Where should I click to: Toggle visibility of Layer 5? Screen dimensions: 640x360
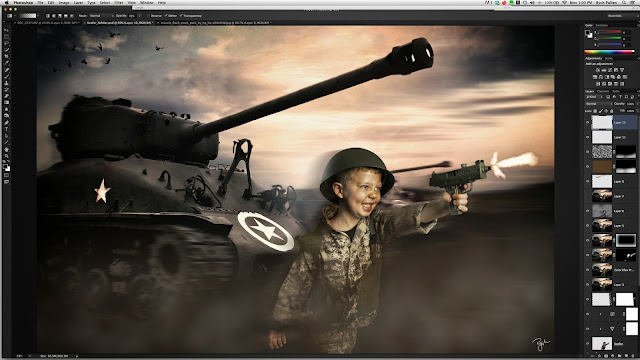click(x=588, y=226)
